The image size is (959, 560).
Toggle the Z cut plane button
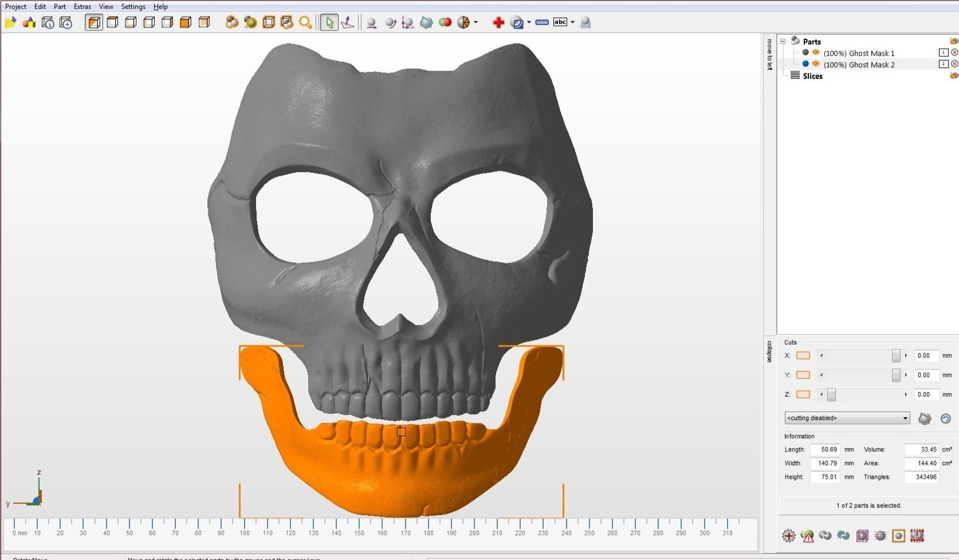click(803, 395)
